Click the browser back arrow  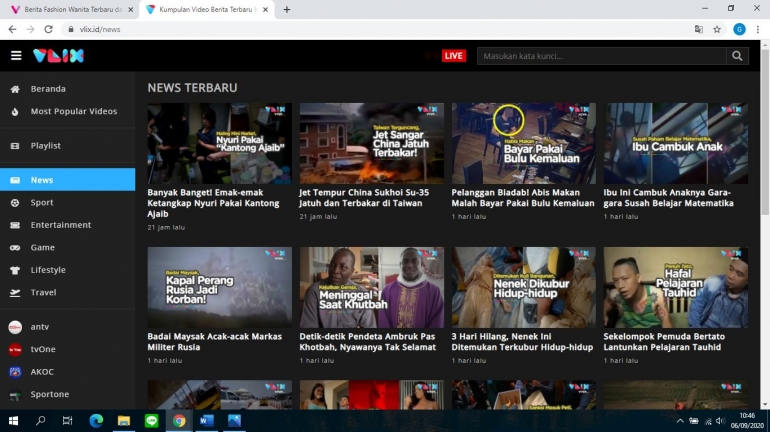click(12, 29)
